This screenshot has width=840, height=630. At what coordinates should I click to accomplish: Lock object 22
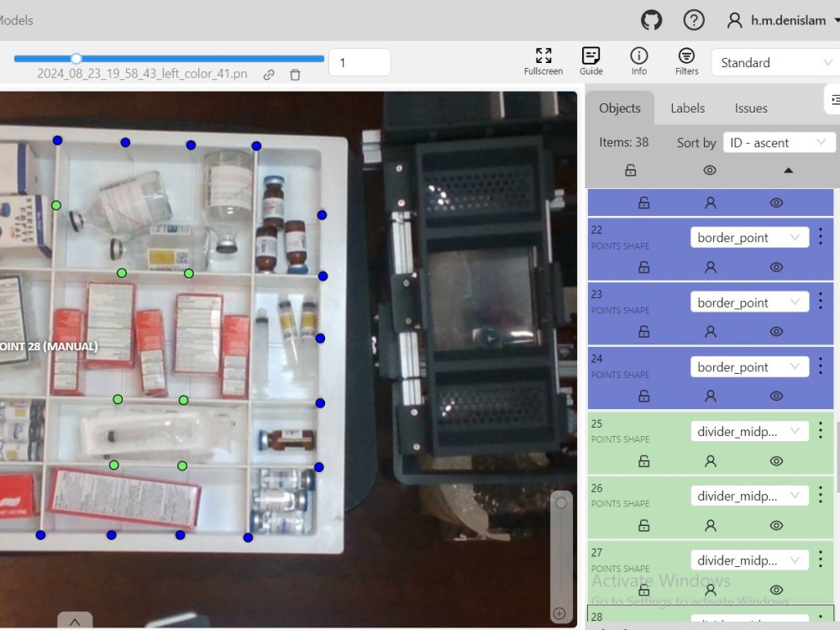[644, 267]
